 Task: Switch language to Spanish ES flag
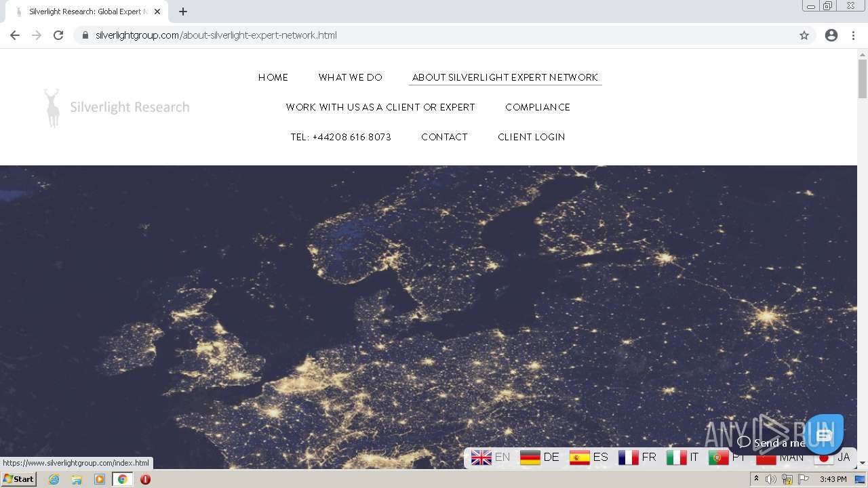(589, 457)
